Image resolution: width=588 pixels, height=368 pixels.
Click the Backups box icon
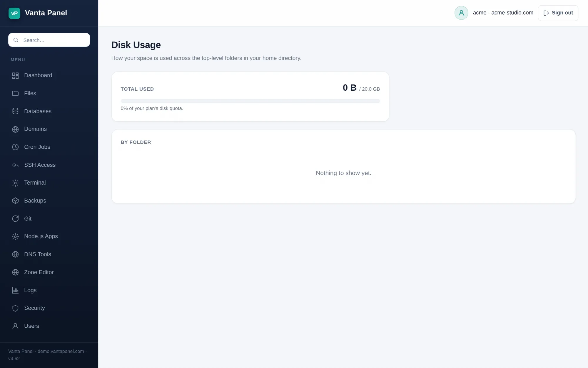click(15, 201)
